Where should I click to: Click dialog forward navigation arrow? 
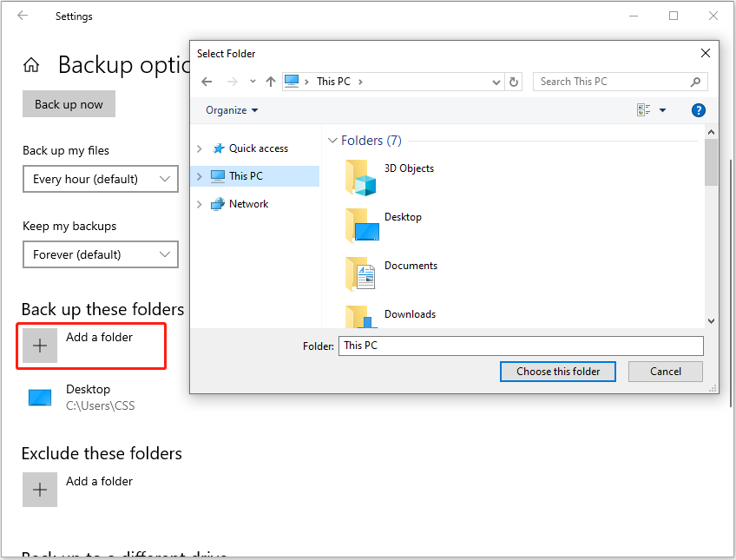pyautogui.click(x=232, y=82)
